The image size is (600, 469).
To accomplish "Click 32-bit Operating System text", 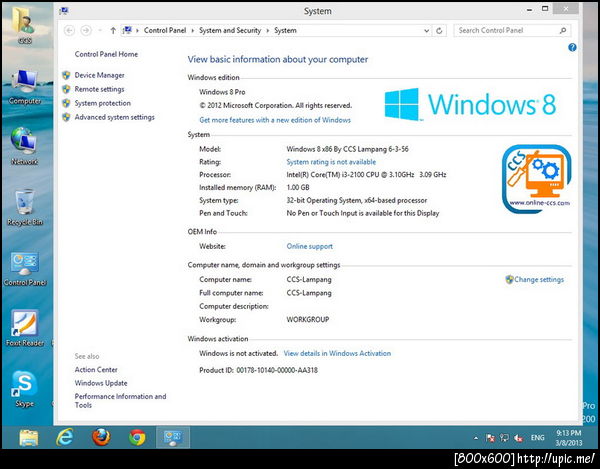I will pyautogui.click(x=357, y=200).
